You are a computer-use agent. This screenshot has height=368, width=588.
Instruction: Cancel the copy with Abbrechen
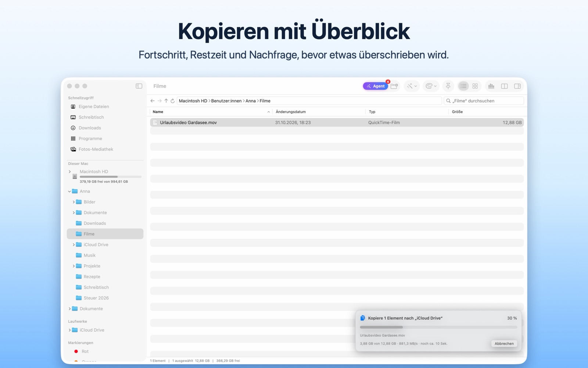504,344
